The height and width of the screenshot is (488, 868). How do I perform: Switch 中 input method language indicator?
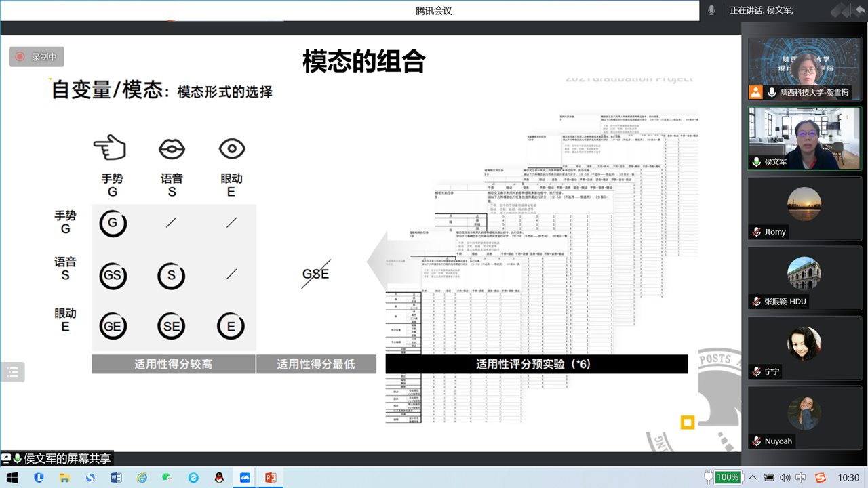pyautogui.click(x=802, y=477)
